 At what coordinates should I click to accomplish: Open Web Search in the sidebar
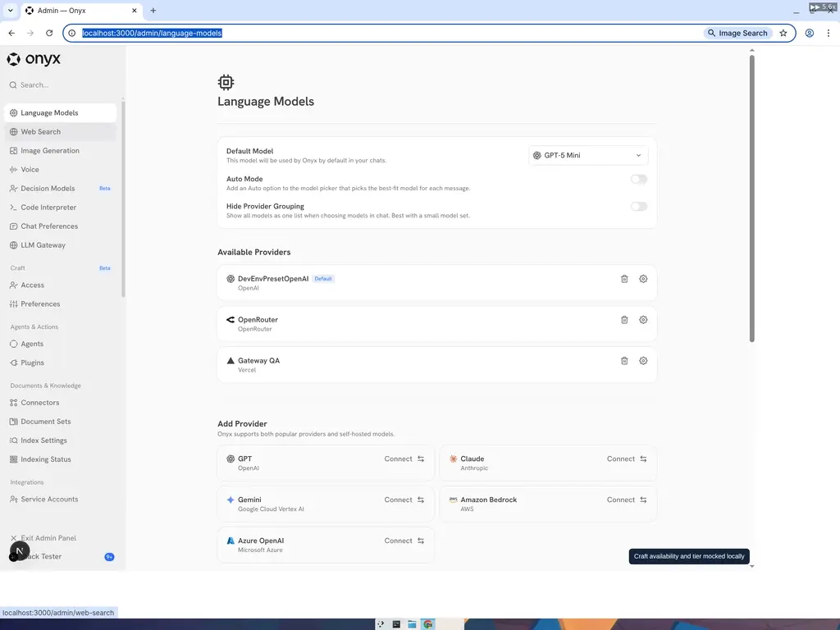pos(61,132)
